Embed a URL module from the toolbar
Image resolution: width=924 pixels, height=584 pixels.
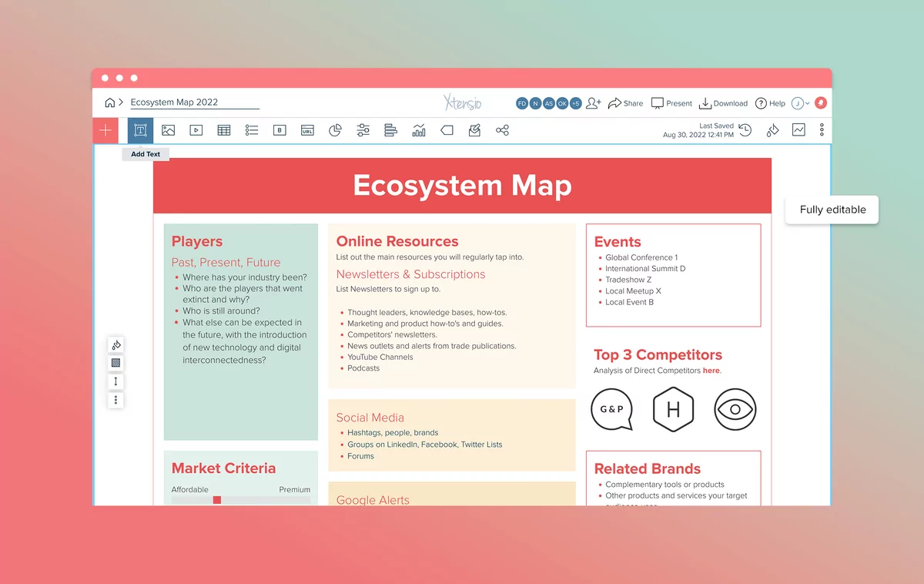tap(307, 130)
